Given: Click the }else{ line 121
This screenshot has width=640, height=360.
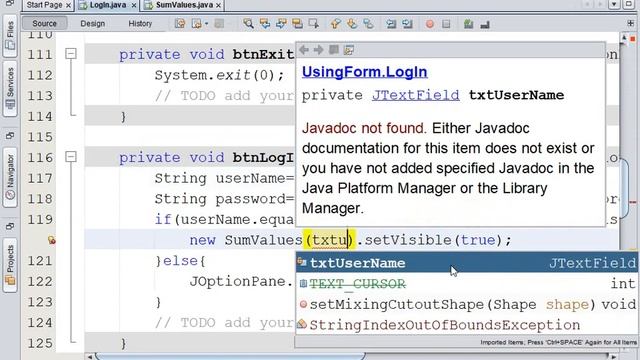Looking at the screenshot, I should 180,261.
